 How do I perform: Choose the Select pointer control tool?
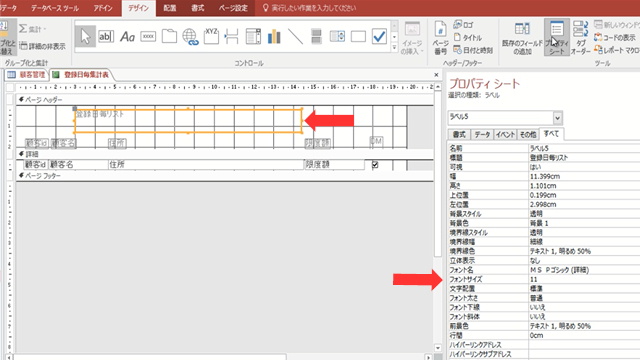point(85,37)
